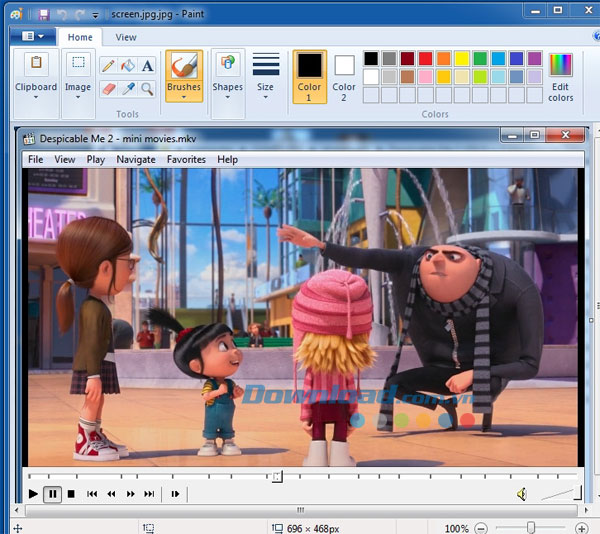600x534 pixels.
Task: Click the Paint zoom slider handle
Action: click(531, 528)
